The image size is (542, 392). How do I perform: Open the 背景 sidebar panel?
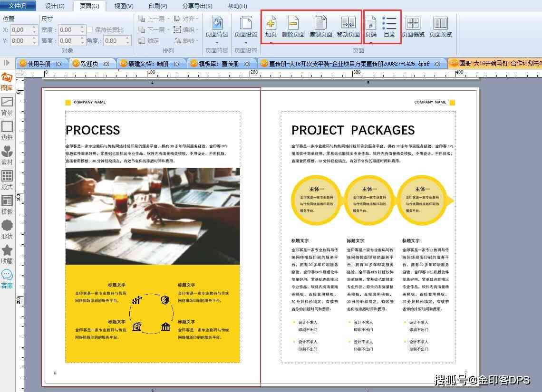7,106
